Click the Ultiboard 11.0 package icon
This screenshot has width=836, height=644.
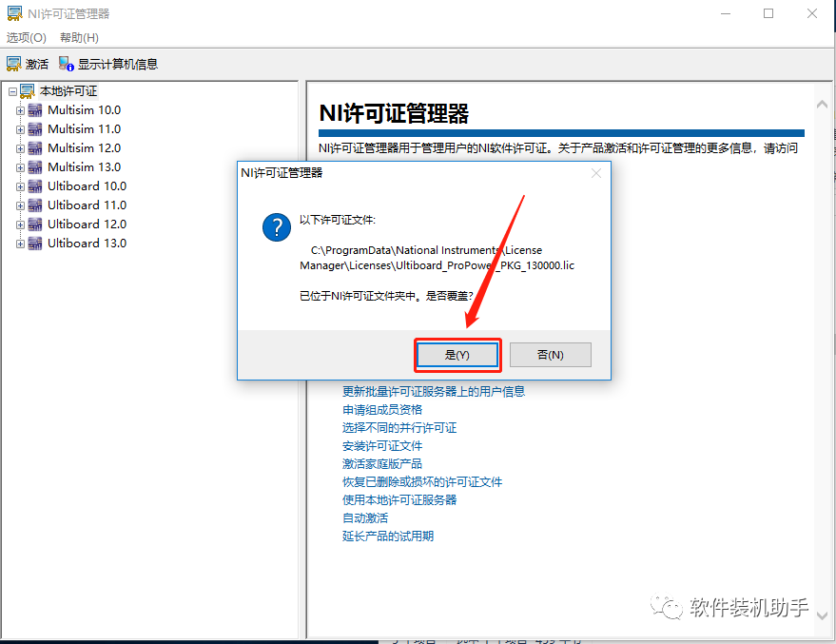[35, 205]
